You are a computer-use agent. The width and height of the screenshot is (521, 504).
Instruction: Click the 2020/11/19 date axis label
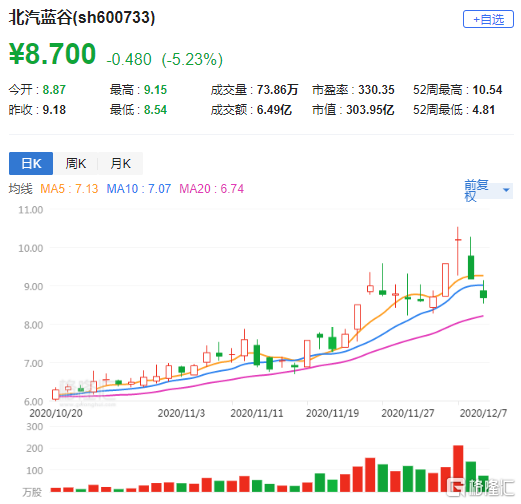(x=332, y=413)
